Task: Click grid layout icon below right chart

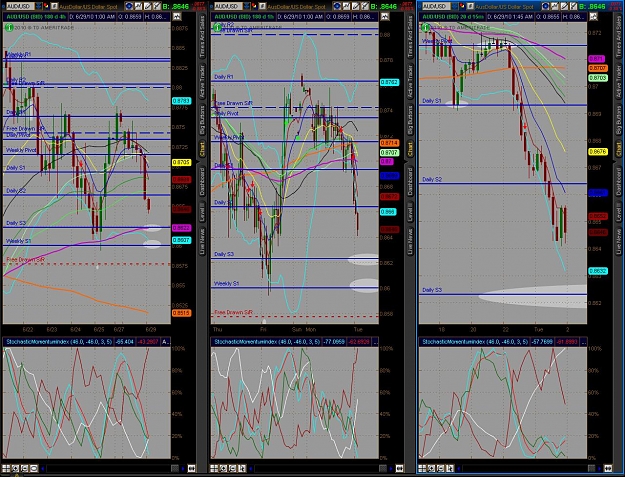Action: (x=422, y=468)
